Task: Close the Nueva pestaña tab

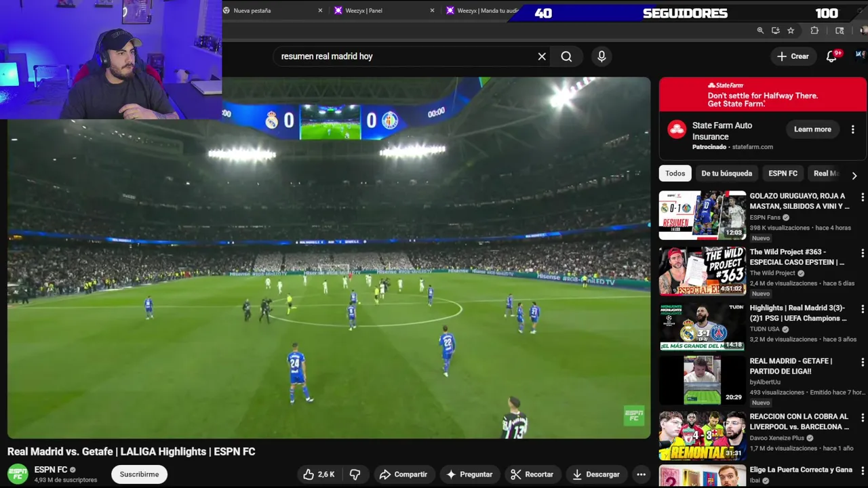Action: coord(320,10)
